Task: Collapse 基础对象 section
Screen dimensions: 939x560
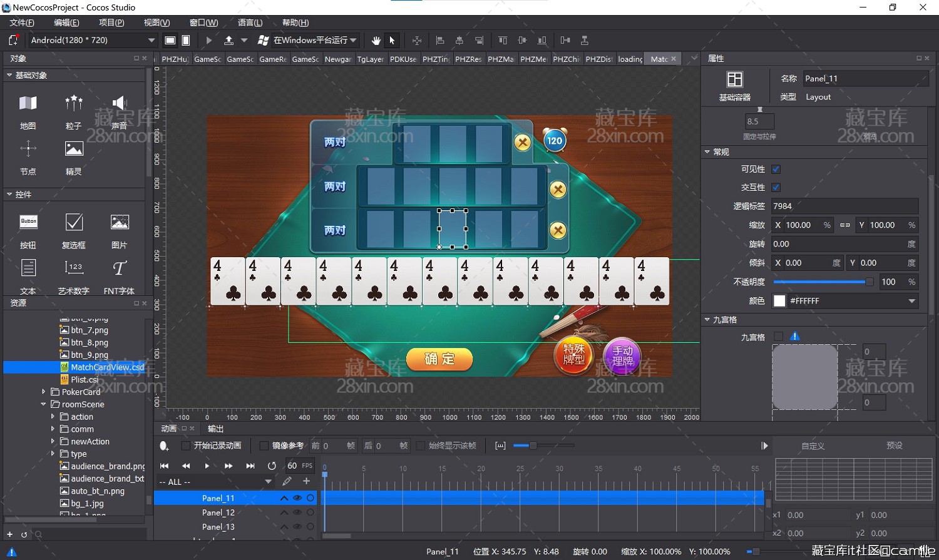Action: (x=9, y=75)
